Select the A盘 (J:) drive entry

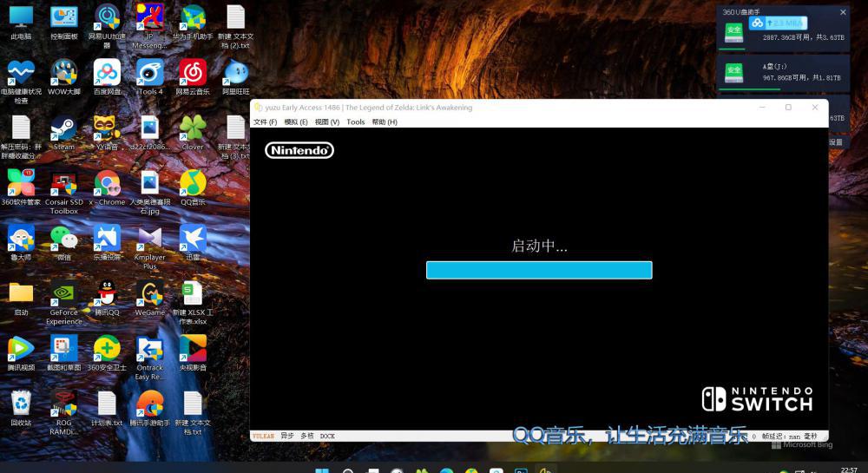click(x=783, y=73)
